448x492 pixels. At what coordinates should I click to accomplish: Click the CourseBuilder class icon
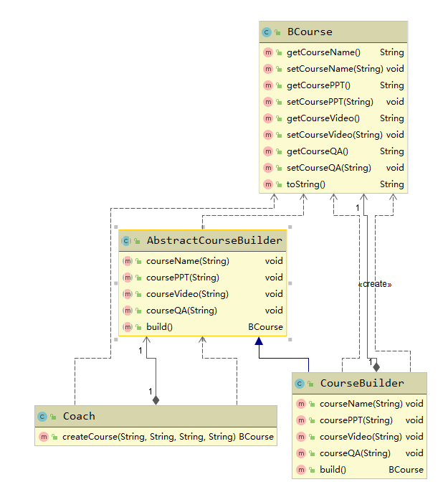tap(300, 384)
